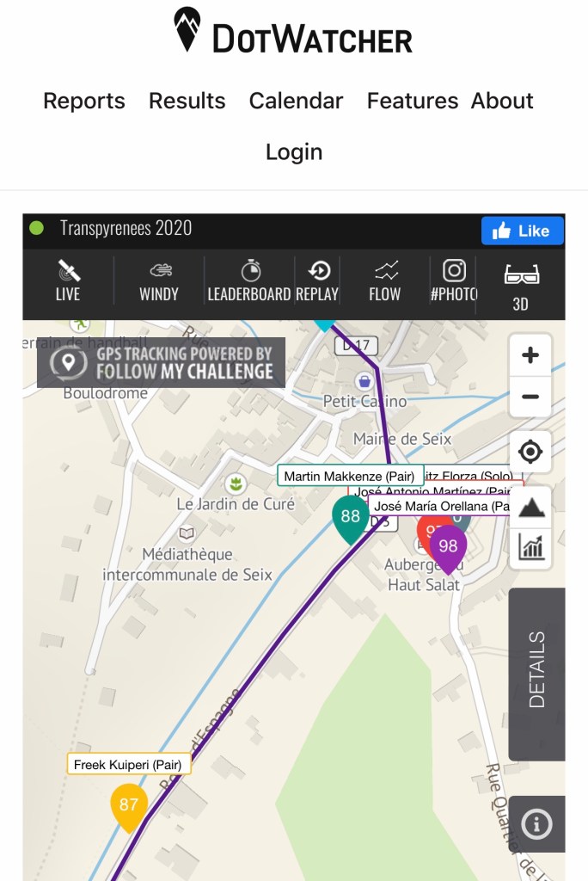
Task: Select yellow rider marker 87
Action: tap(129, 805)
